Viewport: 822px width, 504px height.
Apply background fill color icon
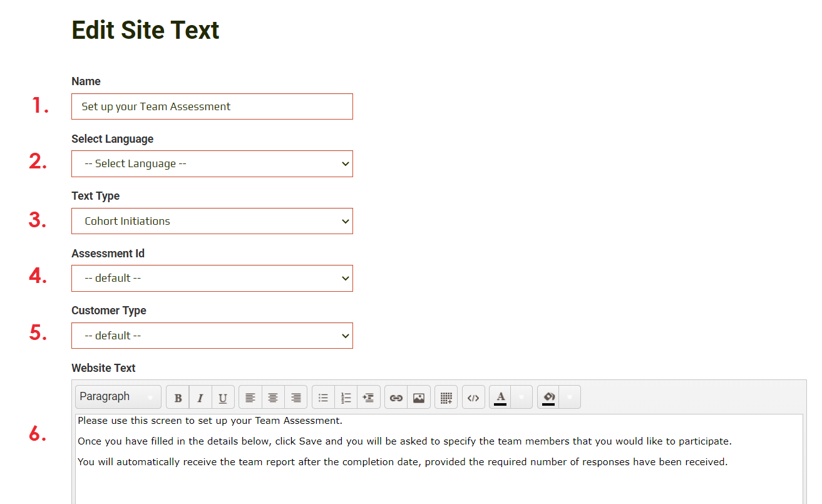(548, 398)
